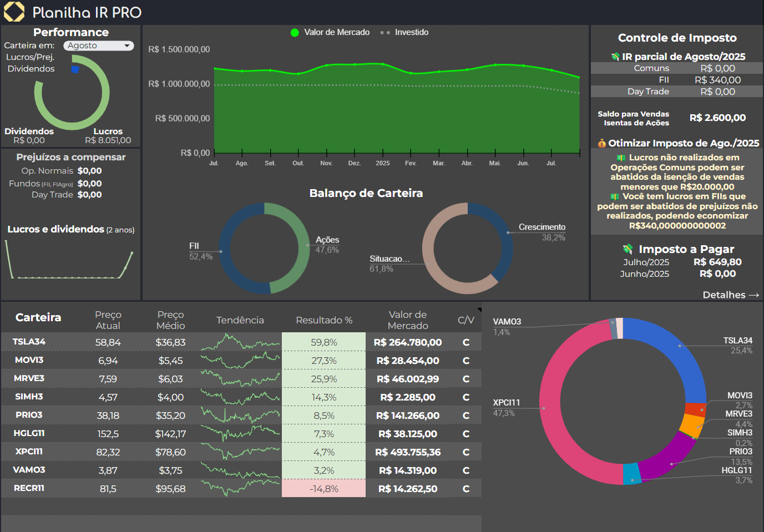The image size is (764, 532).
Task: Open the Detalhes link
Action: [x=731, y=295]
